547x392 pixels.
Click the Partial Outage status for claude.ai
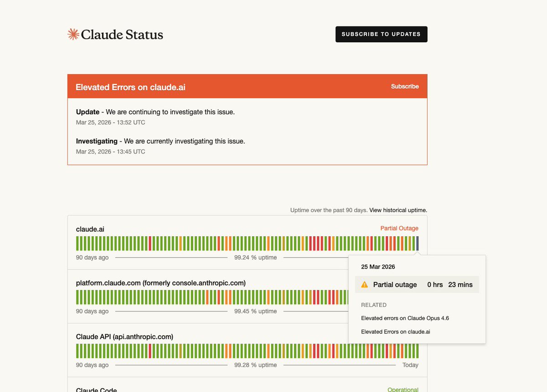pyautogui.click(x=399, y=229)
